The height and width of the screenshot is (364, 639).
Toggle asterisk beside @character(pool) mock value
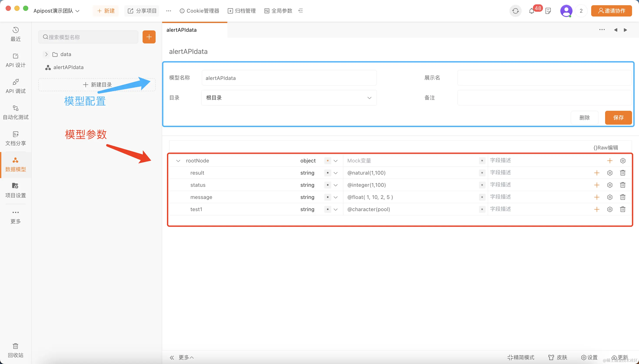click(x=482, y=210)
